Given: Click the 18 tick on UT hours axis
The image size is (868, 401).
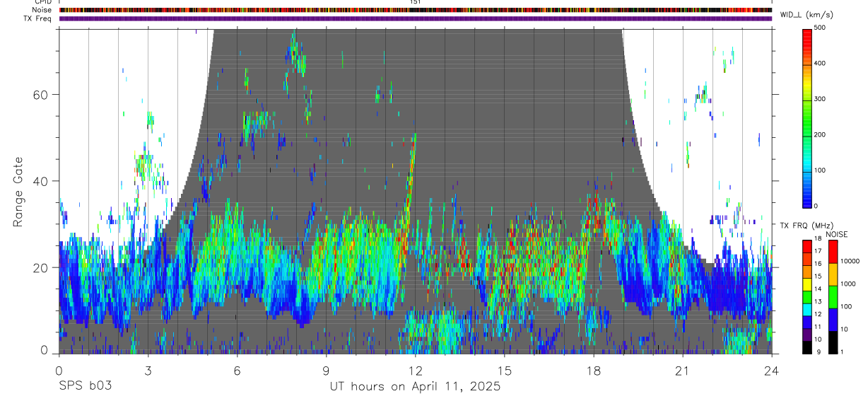Looking at the screenshot, I should [x=594, y=370].
